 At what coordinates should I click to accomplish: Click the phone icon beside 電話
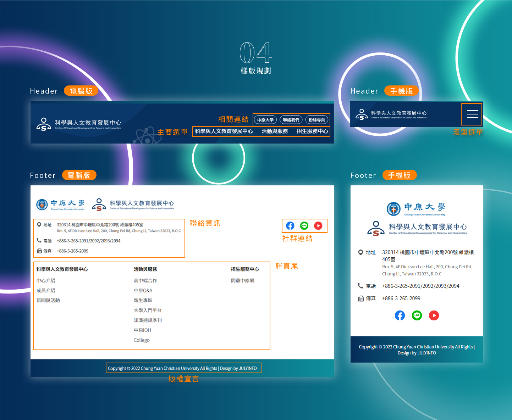pos(39,240)
